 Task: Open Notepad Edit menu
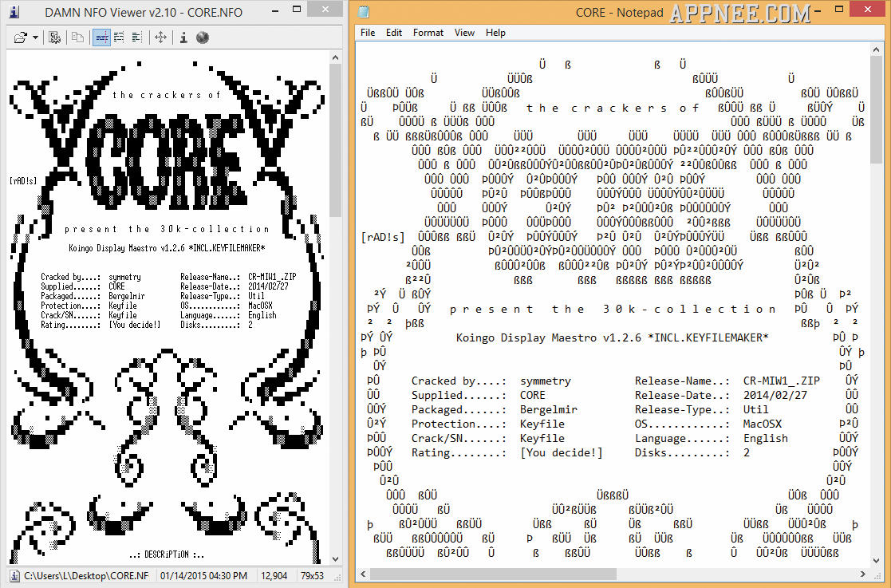[x=394, y=33]
